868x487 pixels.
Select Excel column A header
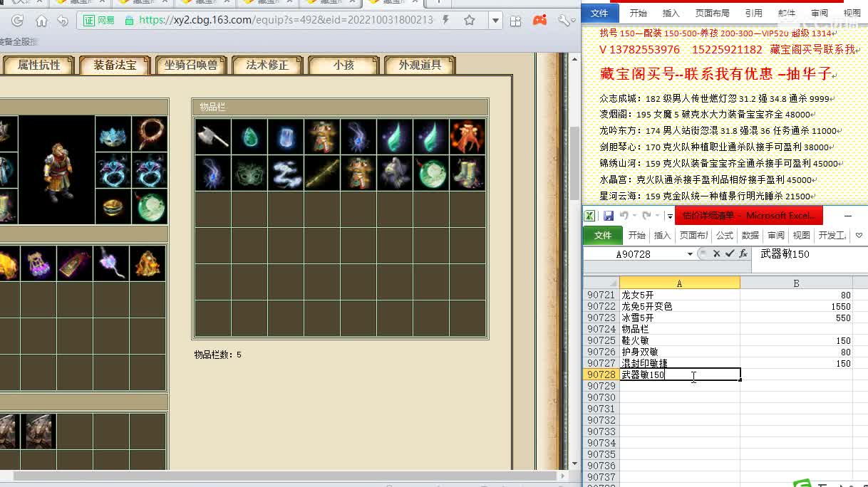coord(679,283)
